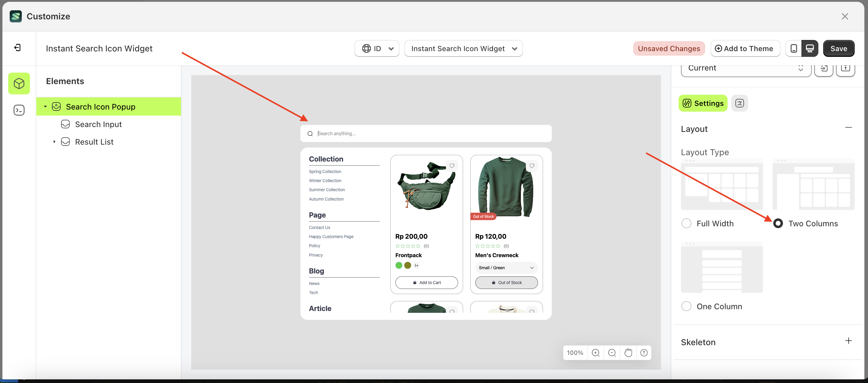
Task: Expand the Result List tree item
Action: [54, 142]
